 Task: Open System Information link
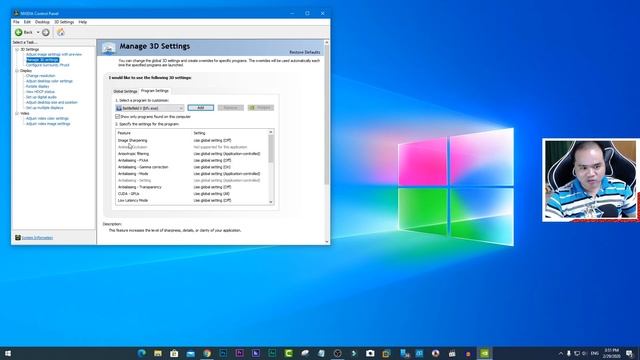(37, 238)
